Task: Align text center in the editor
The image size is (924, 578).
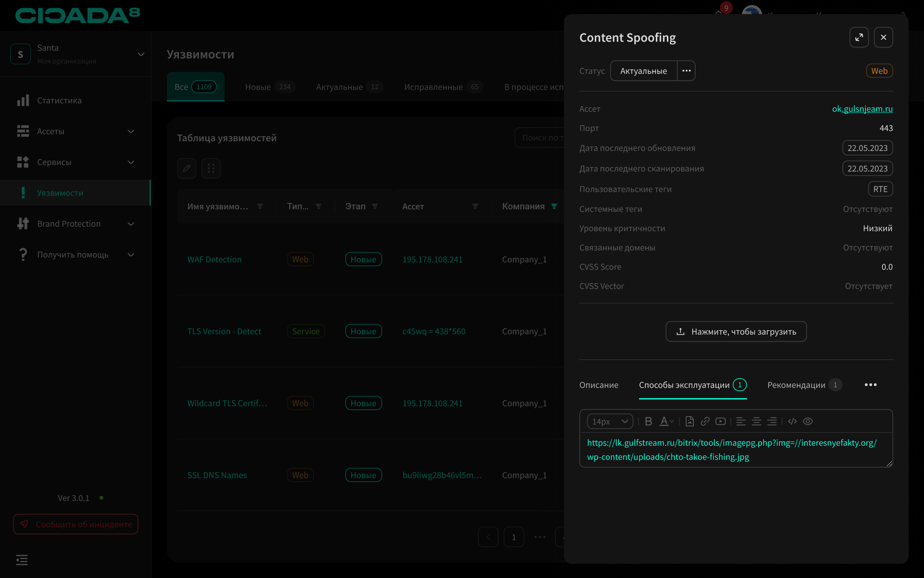Action: (756, 421)
